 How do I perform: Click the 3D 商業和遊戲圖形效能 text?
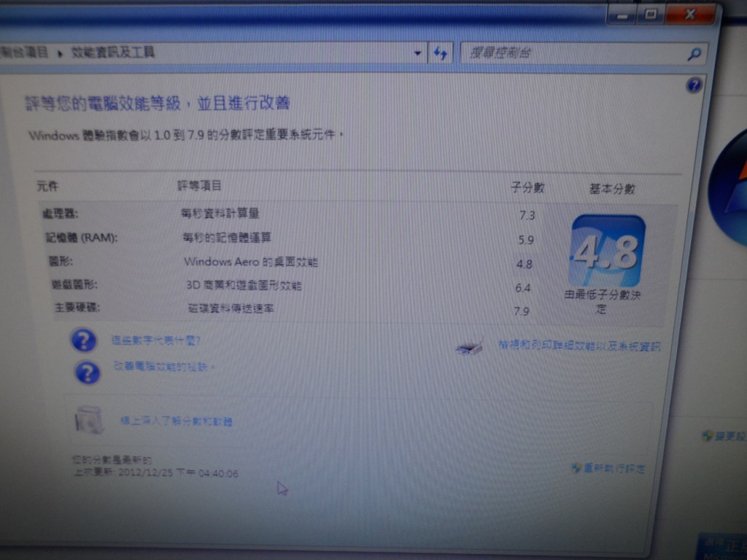tap(244, 285)
